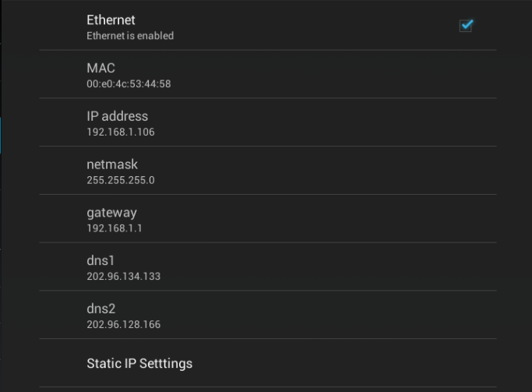Tap the dns2 settings row
The width and height of the screenshot is (532, 392).
point(268,315)
